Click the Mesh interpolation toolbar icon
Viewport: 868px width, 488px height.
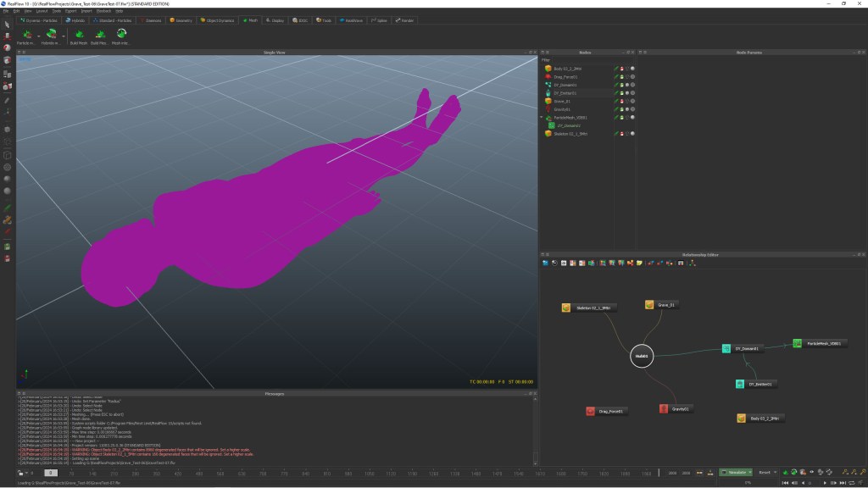tap(121, 34)
